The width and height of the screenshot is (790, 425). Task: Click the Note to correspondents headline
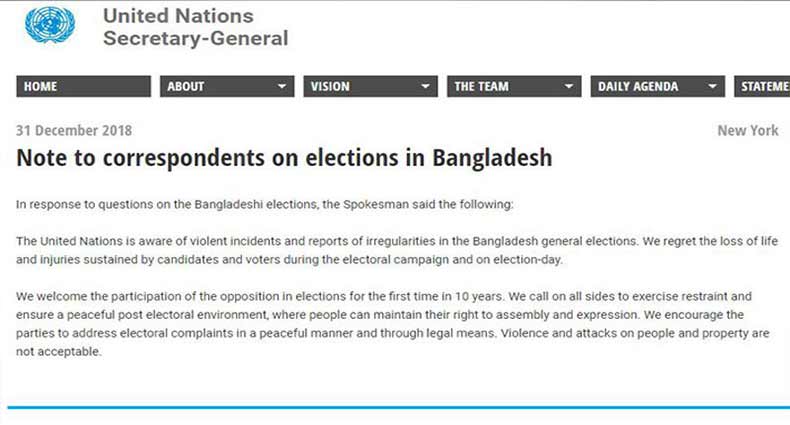pyautogui.click(x=284, y=158)
